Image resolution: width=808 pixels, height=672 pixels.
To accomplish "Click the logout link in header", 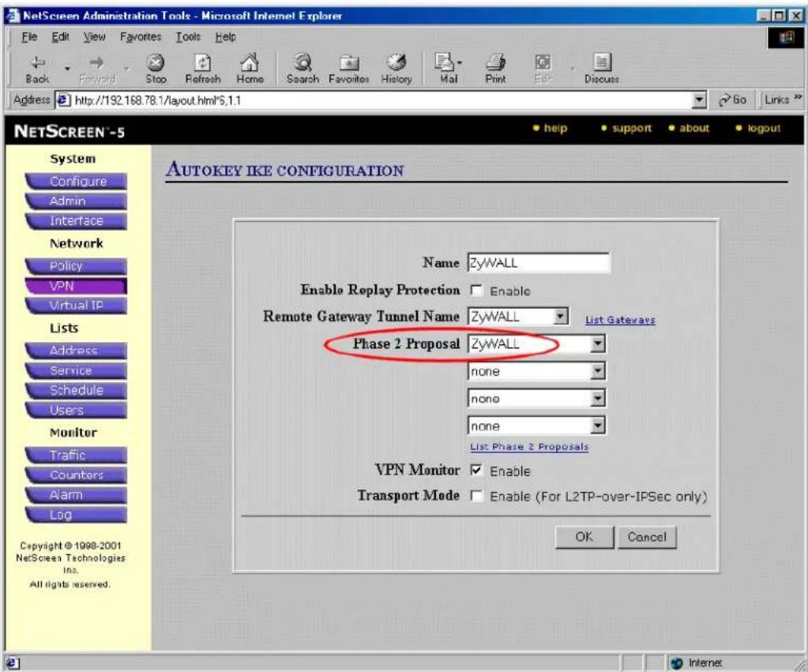I will coord(764,128).
